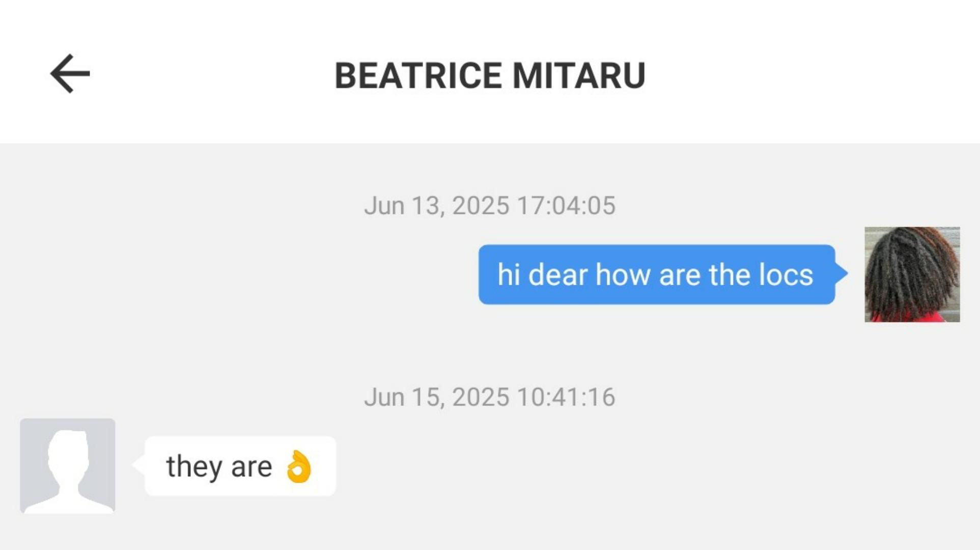Viewport: 980px width, 550px height.
Task: Click the 'Jun 15, 2025' date text
Action: point(437,397)
